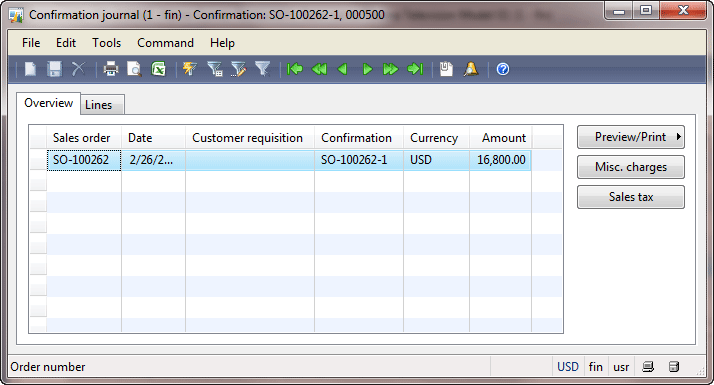Click the Remove filter funnel icon
The height and width of the screenshot is (385, 714).
(x=263, y=69)
